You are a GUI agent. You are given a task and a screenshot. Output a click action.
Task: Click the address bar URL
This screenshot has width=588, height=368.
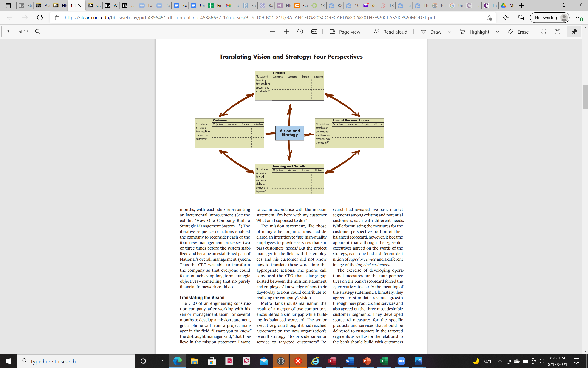click(x=250, y=17)
